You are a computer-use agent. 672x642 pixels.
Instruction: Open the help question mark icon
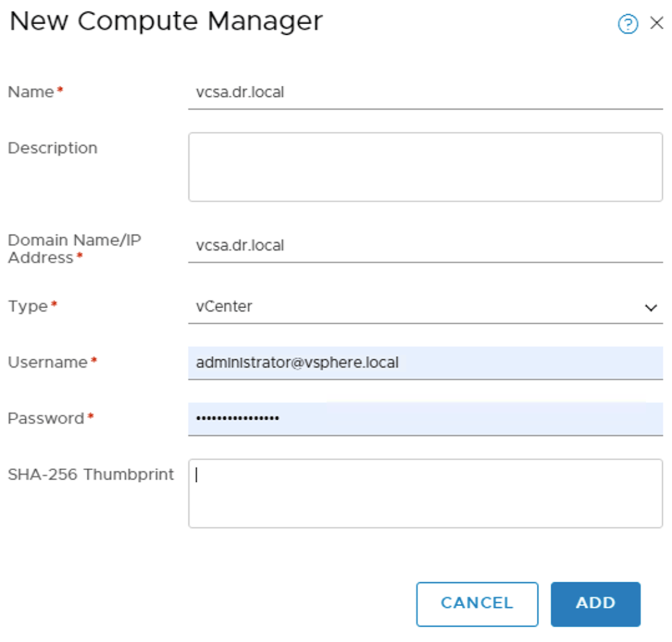627,24
